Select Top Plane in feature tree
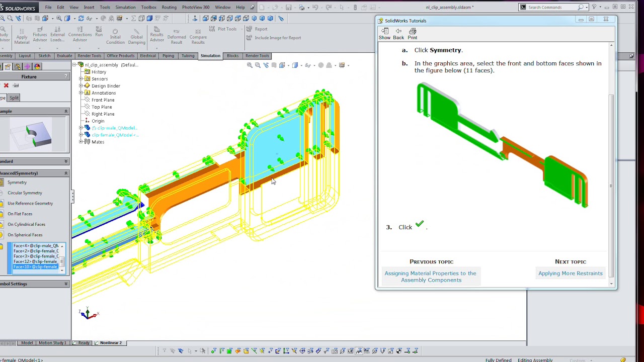The width and height of the screenshot is (644, 362). coord(102,107)
